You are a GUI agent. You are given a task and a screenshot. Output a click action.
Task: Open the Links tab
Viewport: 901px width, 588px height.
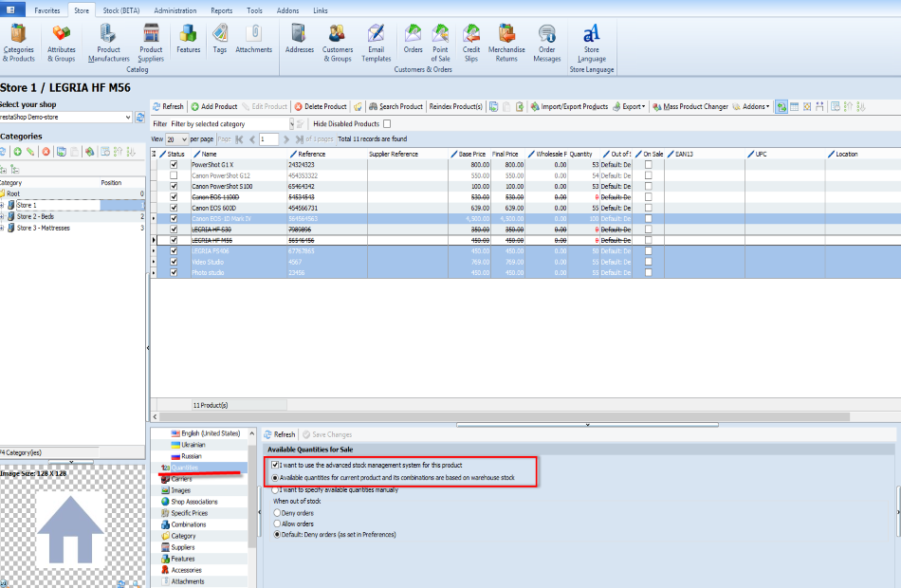(x=321, y=10)
